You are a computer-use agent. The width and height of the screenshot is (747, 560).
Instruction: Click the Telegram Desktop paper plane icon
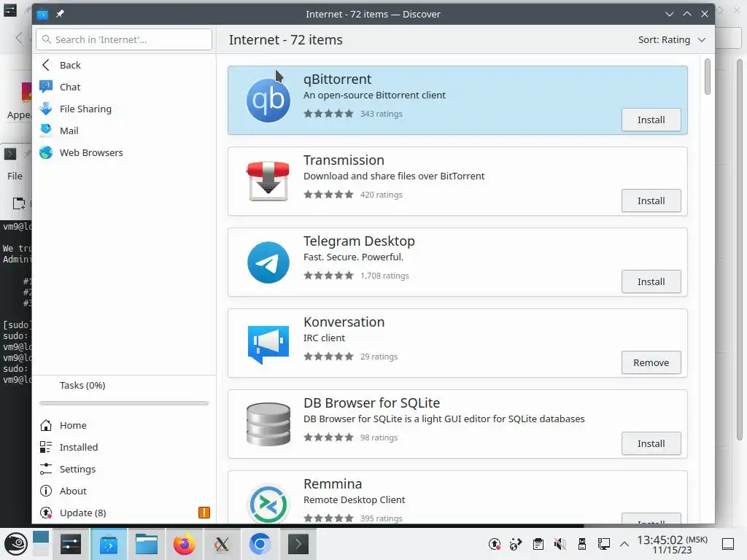tap(268, 262)
